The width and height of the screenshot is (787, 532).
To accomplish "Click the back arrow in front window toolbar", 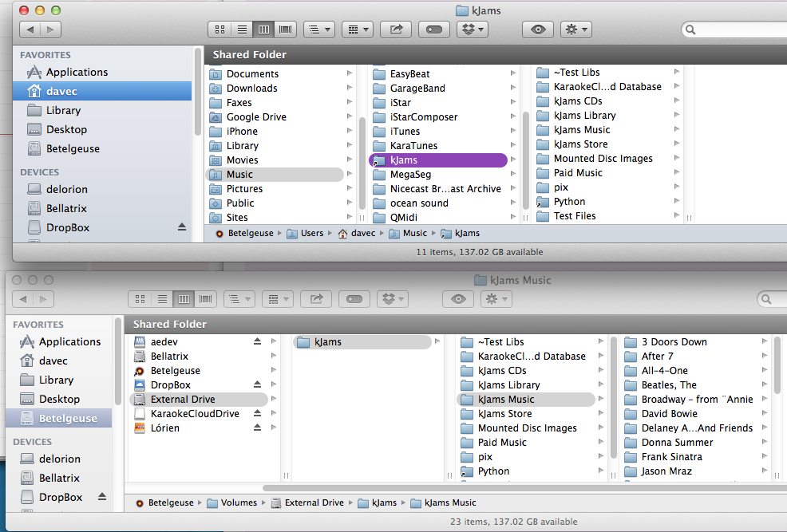I will pos(31,30).
